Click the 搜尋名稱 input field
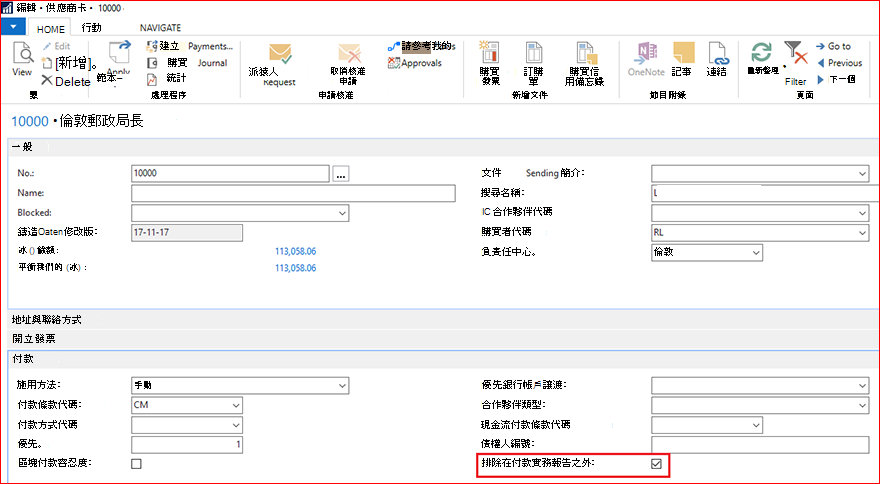Image resolution: width=880 pixels, height=484 pixels. tap(765, 193)
